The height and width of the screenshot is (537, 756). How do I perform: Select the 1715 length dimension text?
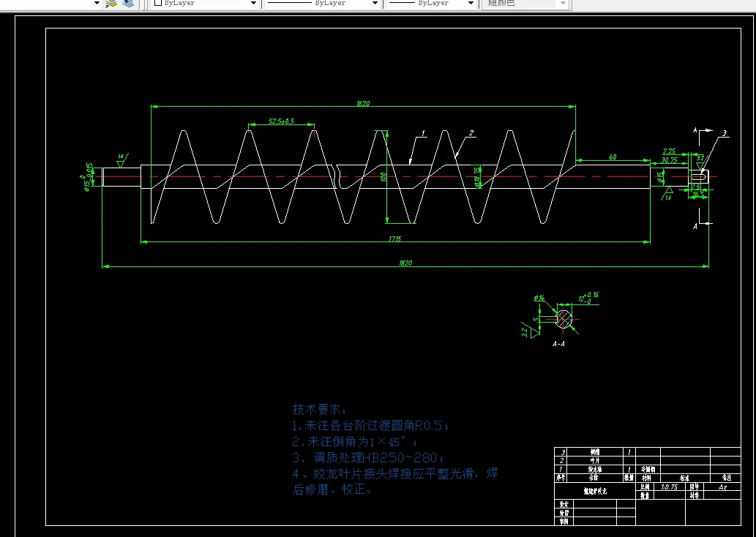click(395, 239)
